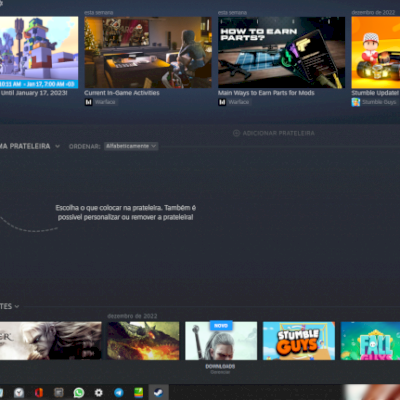The width and height of the screenshot is (400, 400).
Task: Open the gray window app in the taskbar
Action: coord(59,393)
